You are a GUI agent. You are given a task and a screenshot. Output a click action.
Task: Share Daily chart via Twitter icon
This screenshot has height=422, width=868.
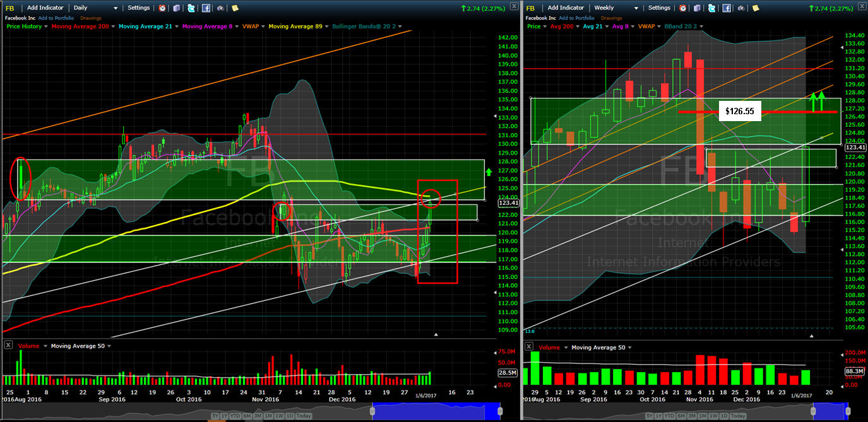click(191, 8)
